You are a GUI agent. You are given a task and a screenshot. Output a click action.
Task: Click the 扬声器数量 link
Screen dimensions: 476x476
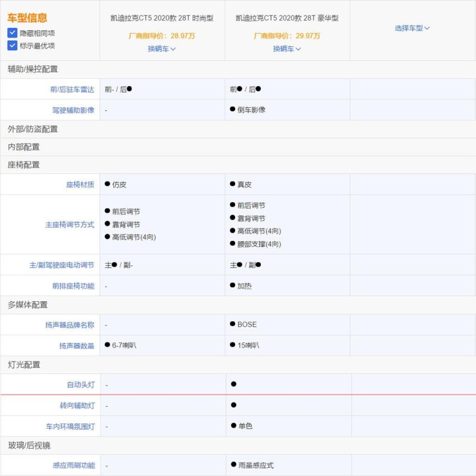(x=77, y=346)
